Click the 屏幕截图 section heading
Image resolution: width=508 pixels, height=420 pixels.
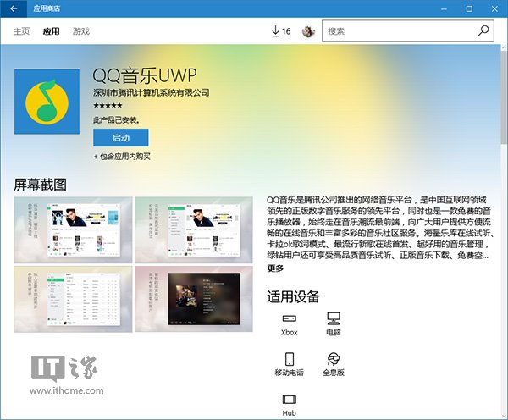pos(40,185)
